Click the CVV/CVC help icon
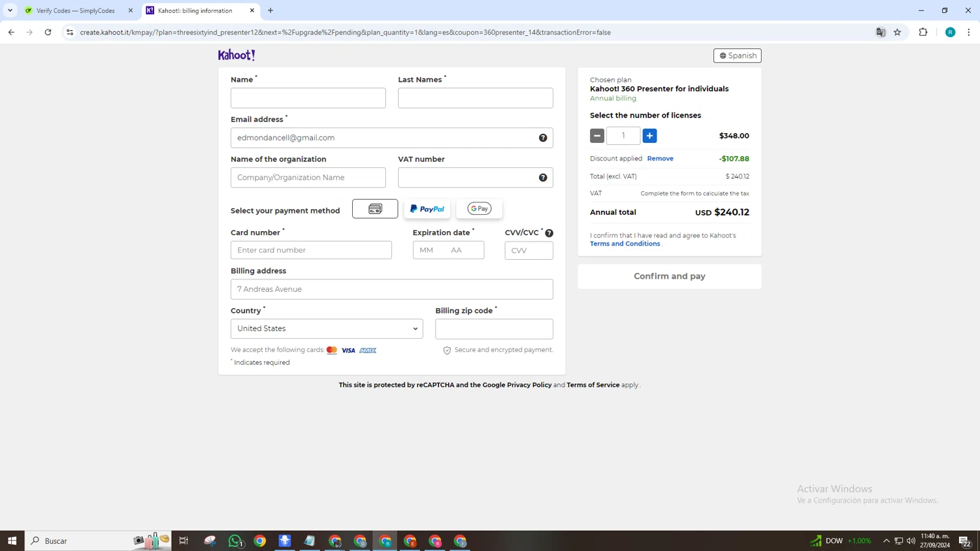Image resolution: width=980 pixels, height=551 pixels. click(549, 233)
